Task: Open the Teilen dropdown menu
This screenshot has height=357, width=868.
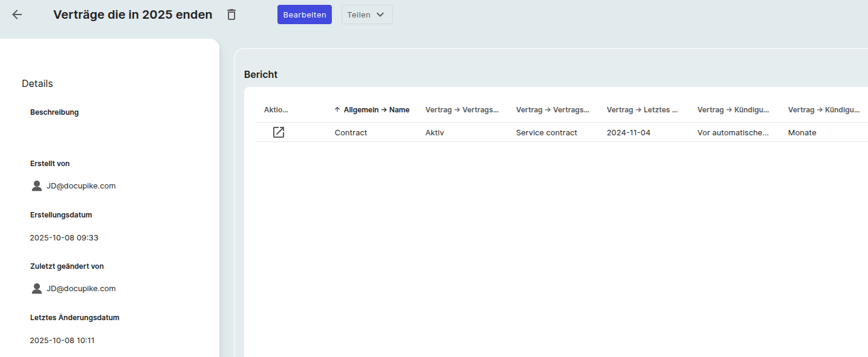Action: pyautogui.click(x=366, y=14)
